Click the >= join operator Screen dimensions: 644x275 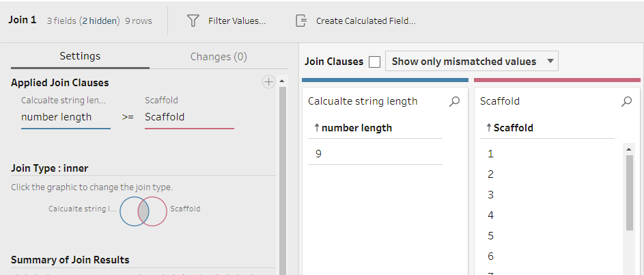coord(128,117)
